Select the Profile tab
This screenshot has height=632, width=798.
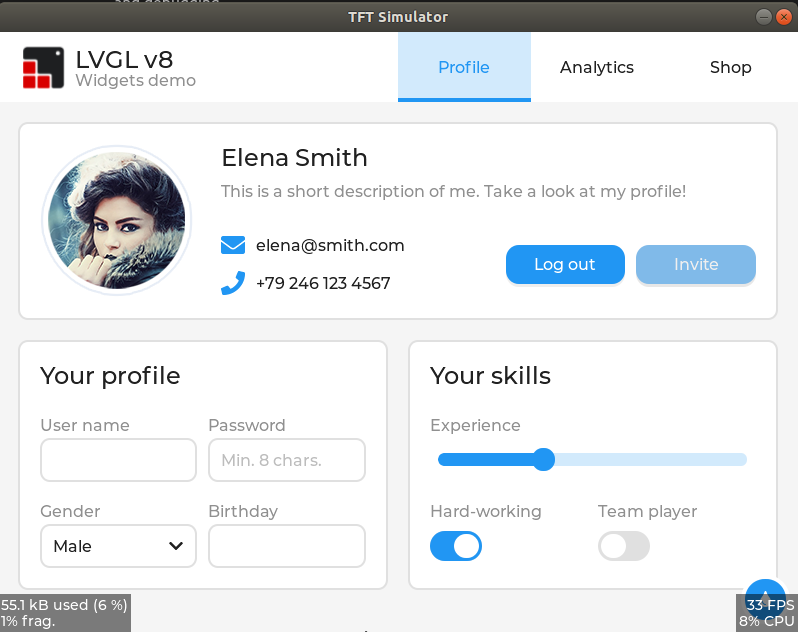pyautogui.click(x=464, y=67)
